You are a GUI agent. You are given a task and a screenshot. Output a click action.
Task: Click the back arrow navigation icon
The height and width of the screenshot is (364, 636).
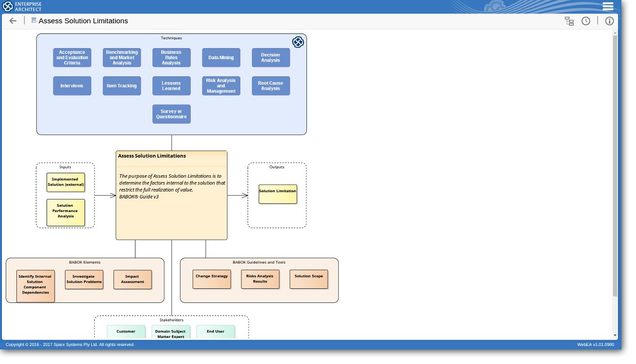coord(13,21)
